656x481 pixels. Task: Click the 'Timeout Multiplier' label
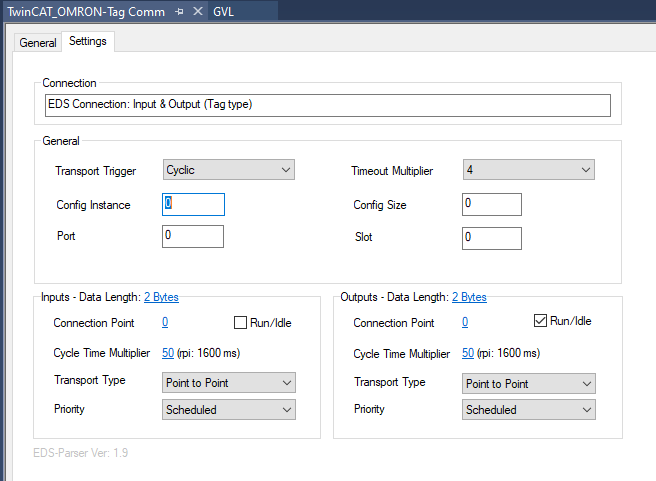click(392, 171)
